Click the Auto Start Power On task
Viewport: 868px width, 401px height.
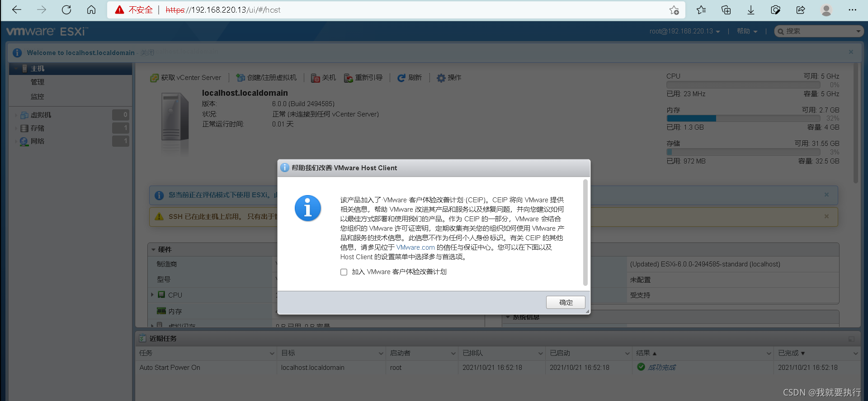click(170, 368)
